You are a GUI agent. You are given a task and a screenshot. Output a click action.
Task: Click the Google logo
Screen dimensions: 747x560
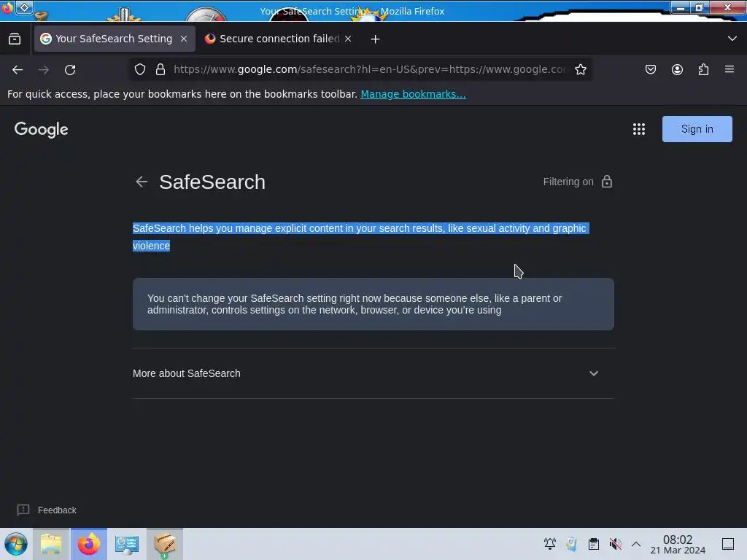coord(42,129)
